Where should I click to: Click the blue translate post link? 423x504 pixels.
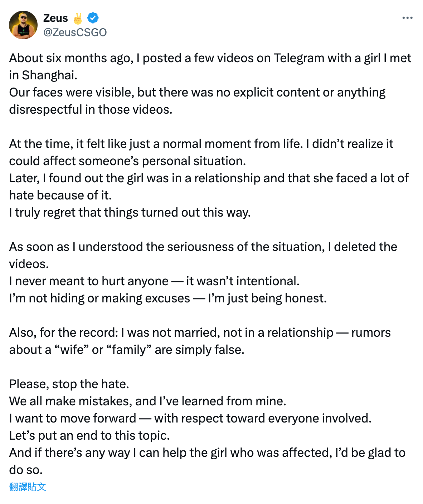28,486
